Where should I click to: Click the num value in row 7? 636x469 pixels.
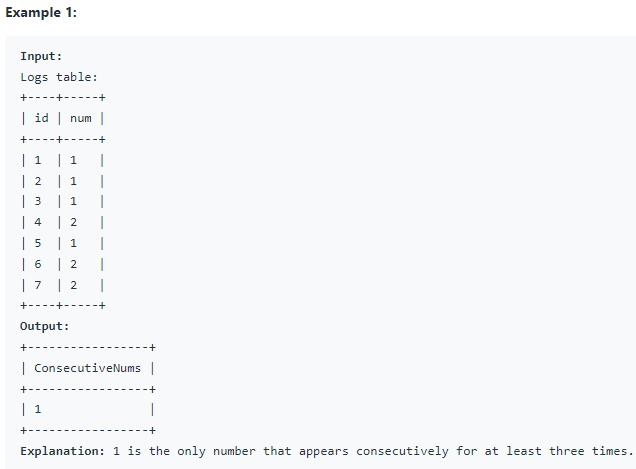click(x=73, y=285)
